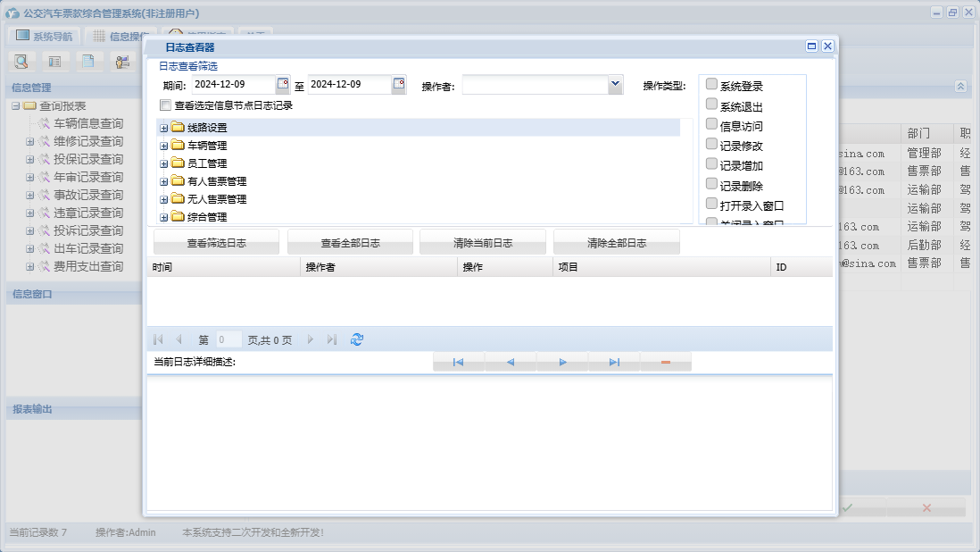Click the list view toolbar icon
The image size is (980, 552).
[x=55, y=62]
